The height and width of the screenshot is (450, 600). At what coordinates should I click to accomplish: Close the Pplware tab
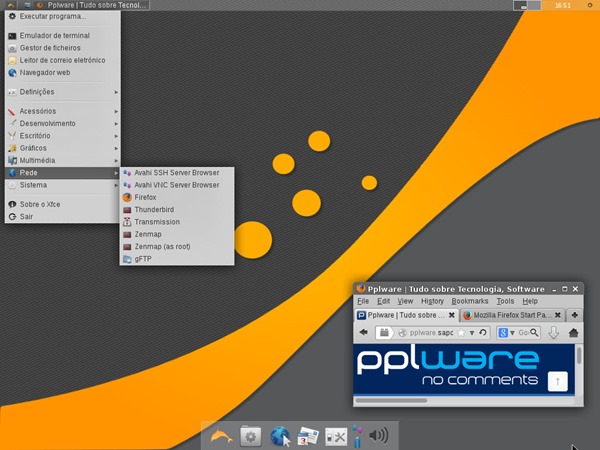point(452,315)
